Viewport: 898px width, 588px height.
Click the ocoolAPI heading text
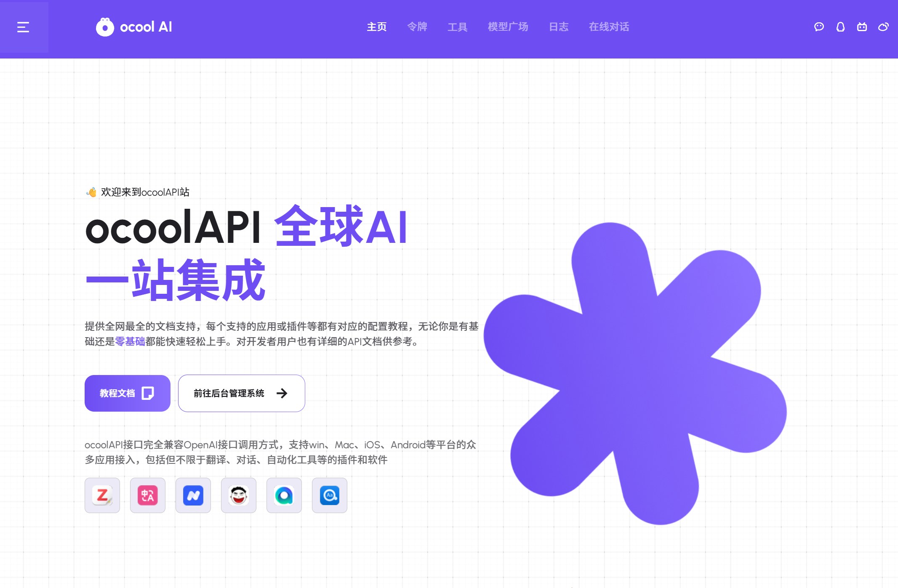173,227
